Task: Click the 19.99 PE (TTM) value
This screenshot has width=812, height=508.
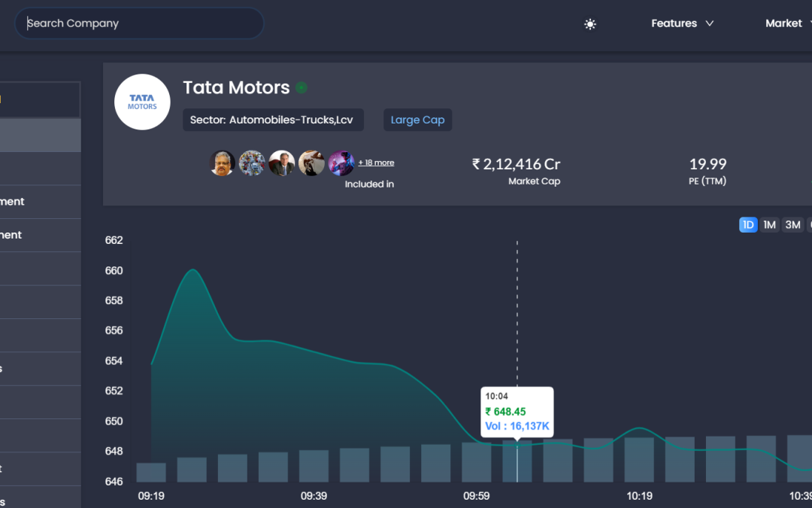Action: (x=707, y=164)
